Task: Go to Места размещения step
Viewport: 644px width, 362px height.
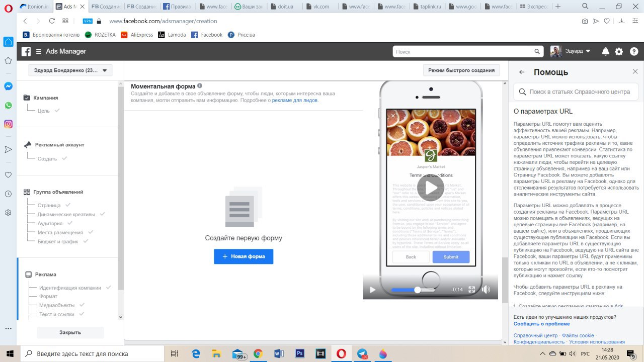Action: tap(60, 232)
